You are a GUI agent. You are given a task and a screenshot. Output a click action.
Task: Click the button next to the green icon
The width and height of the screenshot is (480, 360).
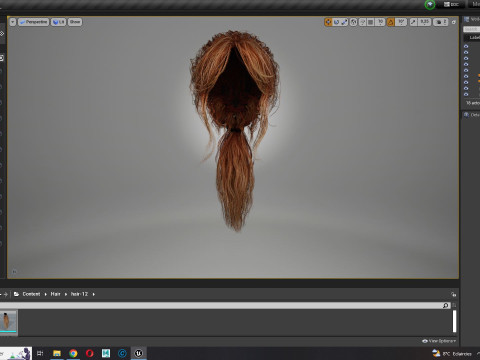pyautogui.click(x=451, y=4)
